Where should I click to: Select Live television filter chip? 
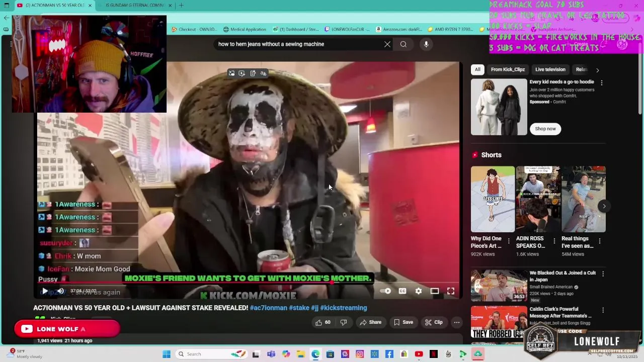coord(550,69)
